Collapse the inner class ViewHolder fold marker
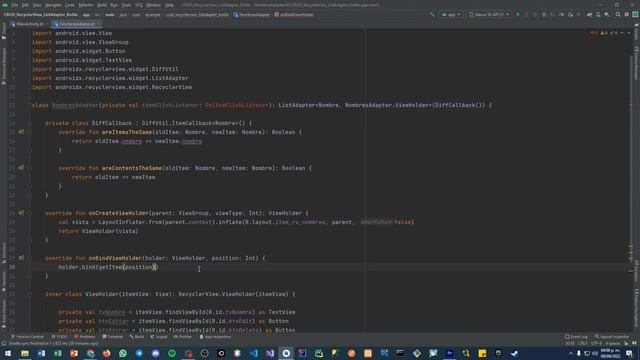The height and width of the screenshot is (360, 640). point(29,294)
